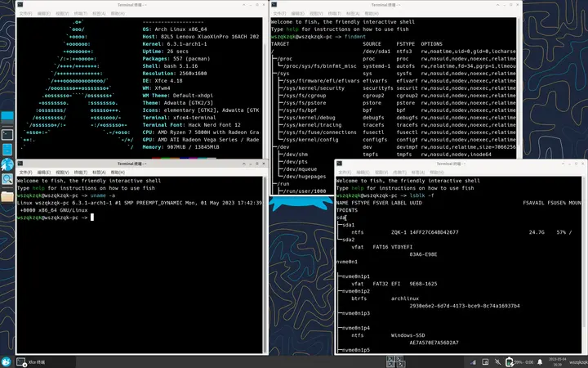Click the 'lsblk -f' command text
Screen dimensions: 588x368
pyautogui.click(x=422, y=195)
